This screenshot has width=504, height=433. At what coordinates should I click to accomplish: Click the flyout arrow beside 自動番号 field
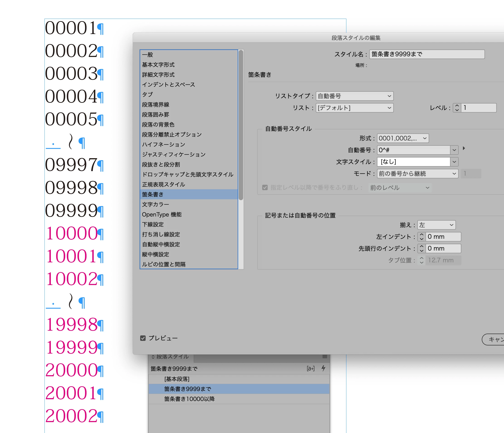click(x=464, y=148)
